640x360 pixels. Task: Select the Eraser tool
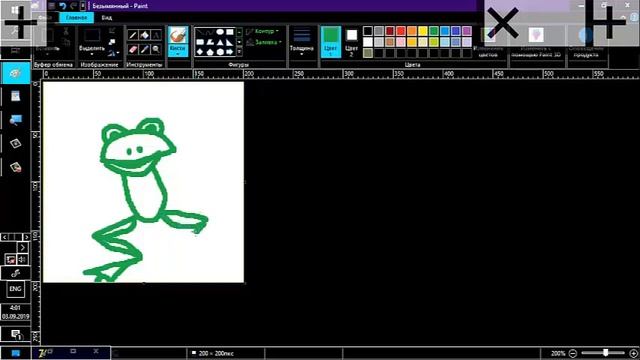(133, 49)
